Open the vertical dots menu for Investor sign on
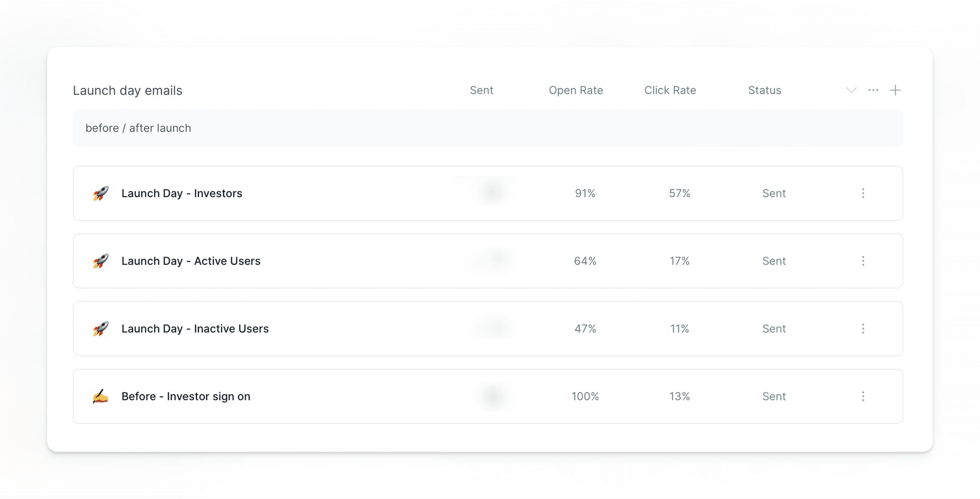 863,396
